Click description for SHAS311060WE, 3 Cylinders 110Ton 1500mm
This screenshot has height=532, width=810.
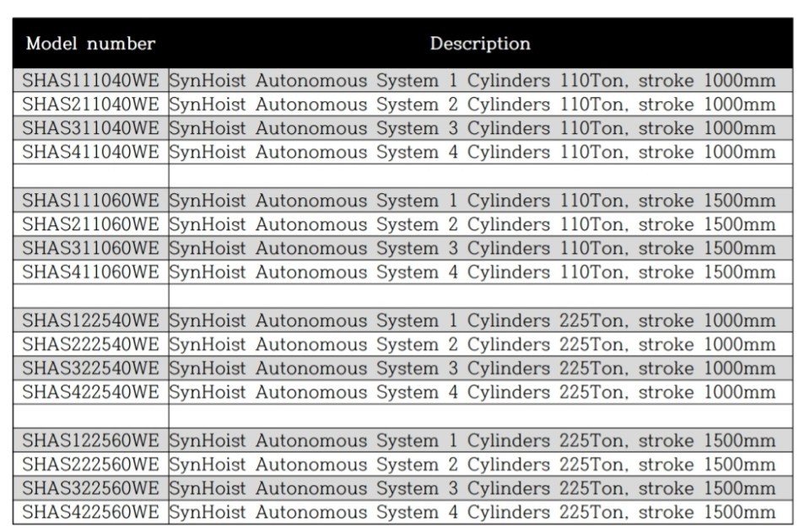(x=480, y=248)
